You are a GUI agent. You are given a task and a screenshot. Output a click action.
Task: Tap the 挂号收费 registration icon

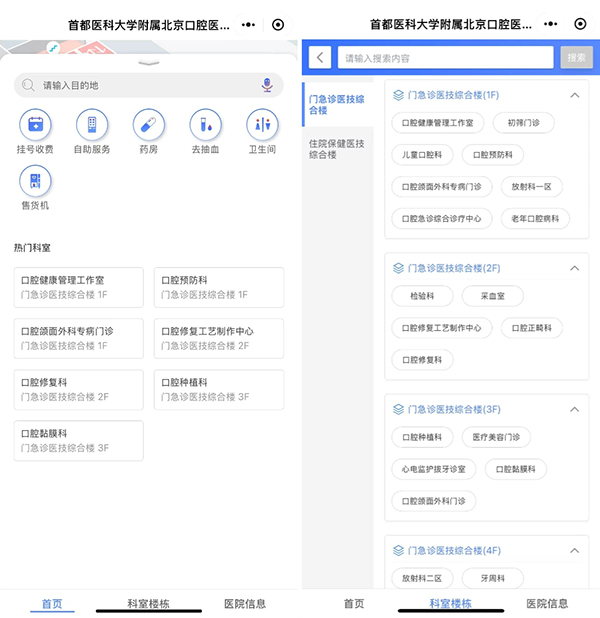35,126
